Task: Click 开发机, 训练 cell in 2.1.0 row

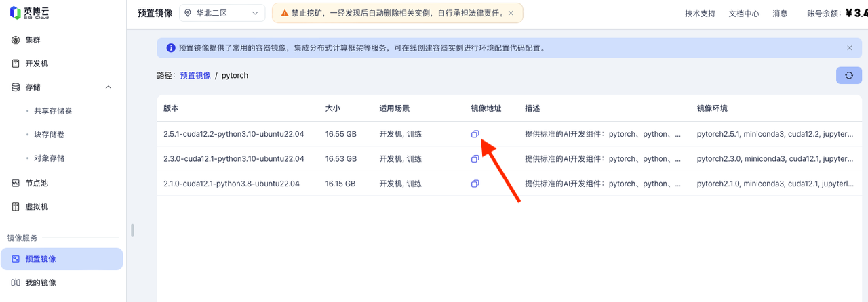Action: pos(401,184)
